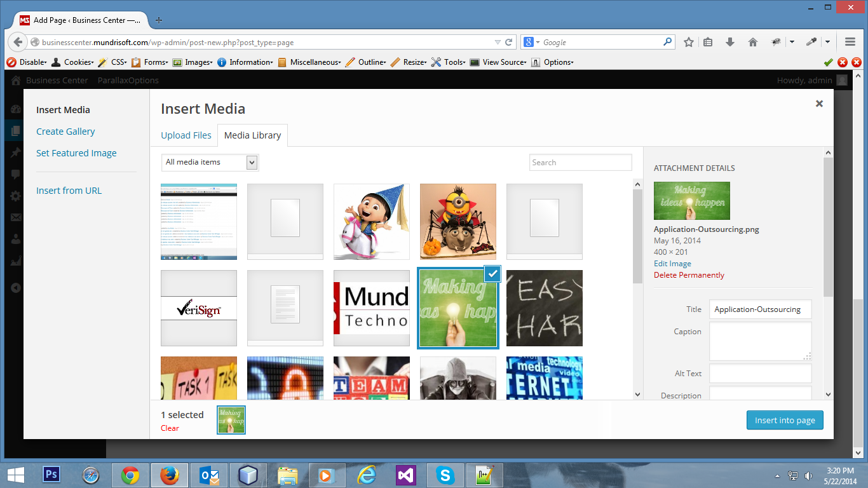Select Create Gallery in the sidebar
The height and width of the screenshot is (488, 868).
tap(65, 132)
